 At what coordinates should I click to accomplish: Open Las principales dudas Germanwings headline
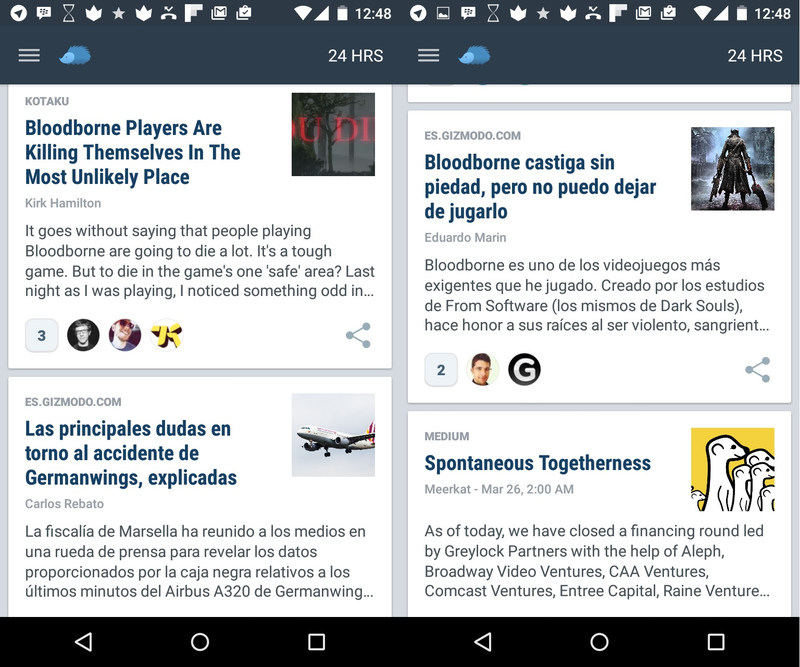(x=131, y=453)
